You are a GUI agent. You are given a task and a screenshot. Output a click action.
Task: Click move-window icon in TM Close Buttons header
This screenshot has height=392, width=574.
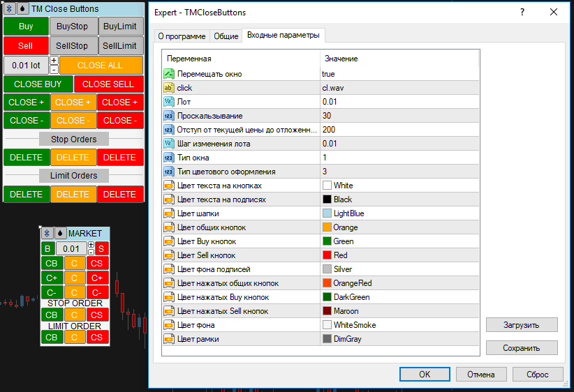[10, 8]
